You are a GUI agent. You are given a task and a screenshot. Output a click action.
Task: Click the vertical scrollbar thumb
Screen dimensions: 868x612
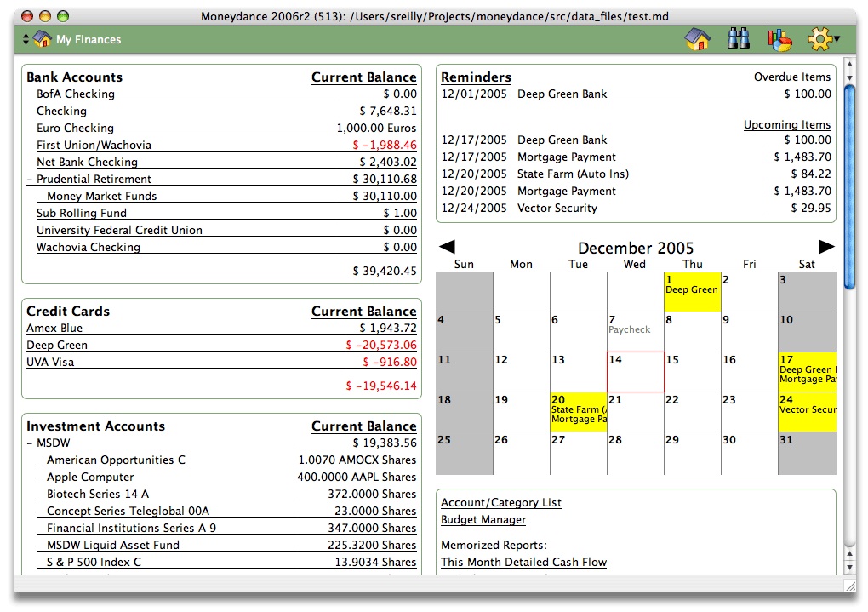click(x=850, y=186)
